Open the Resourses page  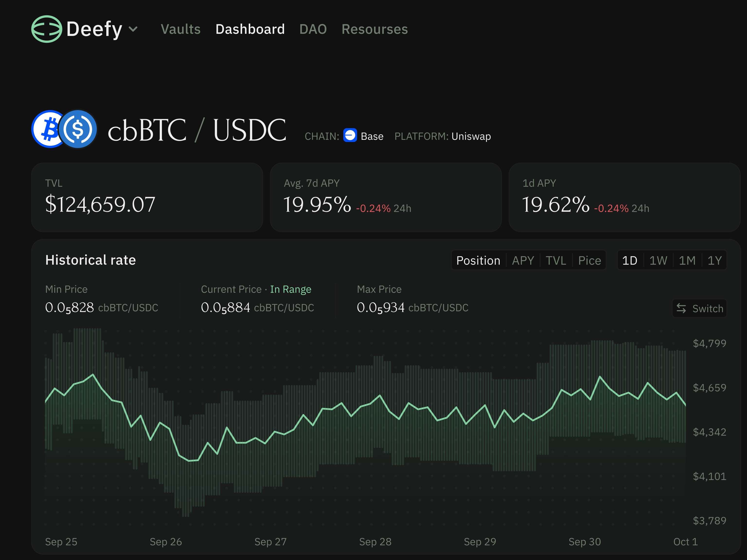[374, 29]
